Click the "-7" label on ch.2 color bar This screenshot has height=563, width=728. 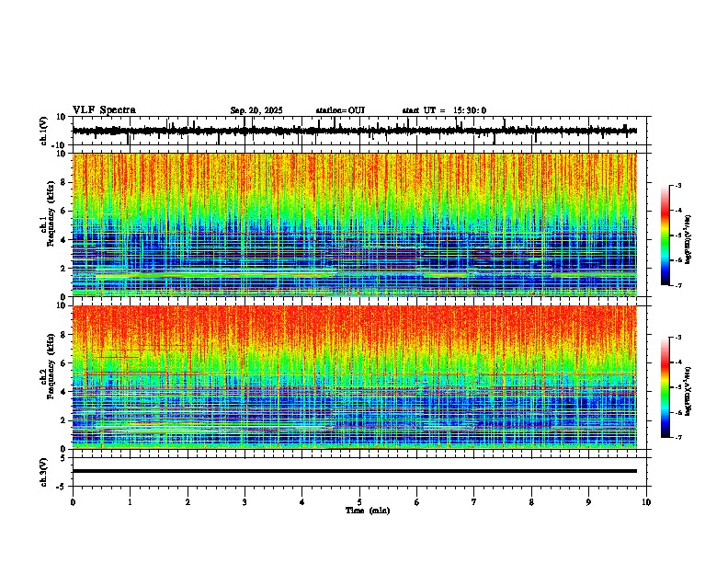click(678, 437)
